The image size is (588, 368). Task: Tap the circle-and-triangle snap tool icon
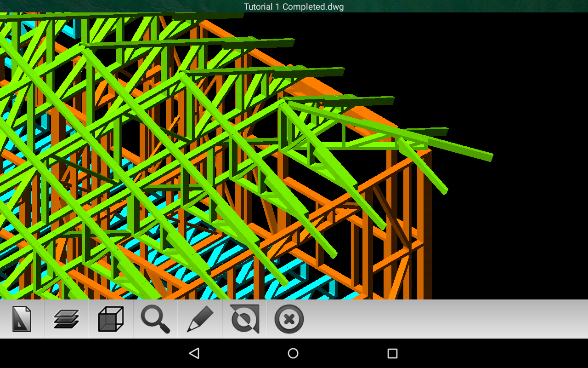[x=245, y=319]
